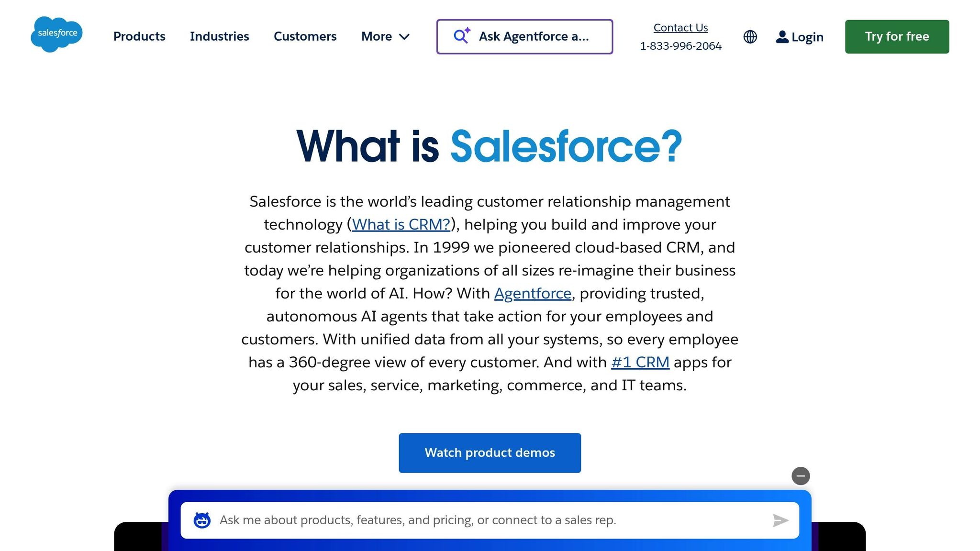Click the chatbot avatar icon
The image size is (980, 551).
point(202,520)
